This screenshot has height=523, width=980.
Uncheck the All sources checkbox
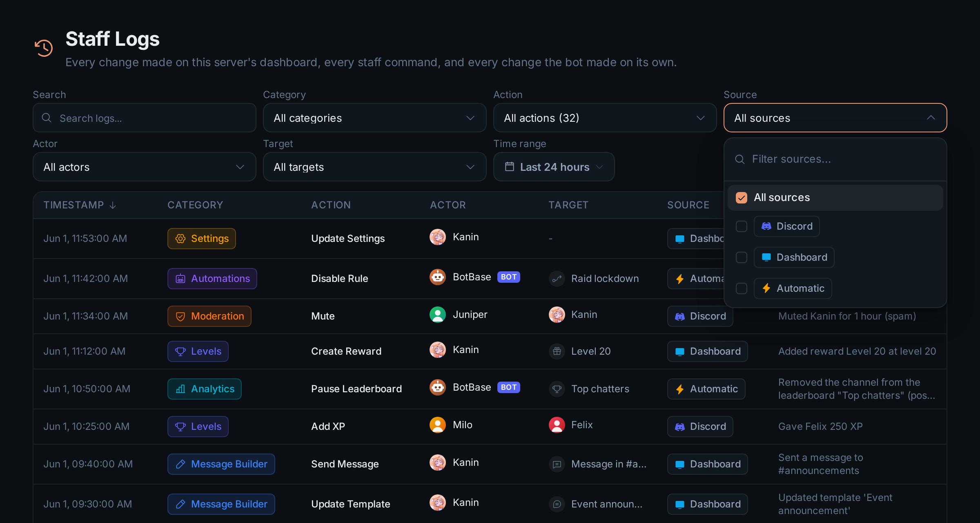point(742,198)
